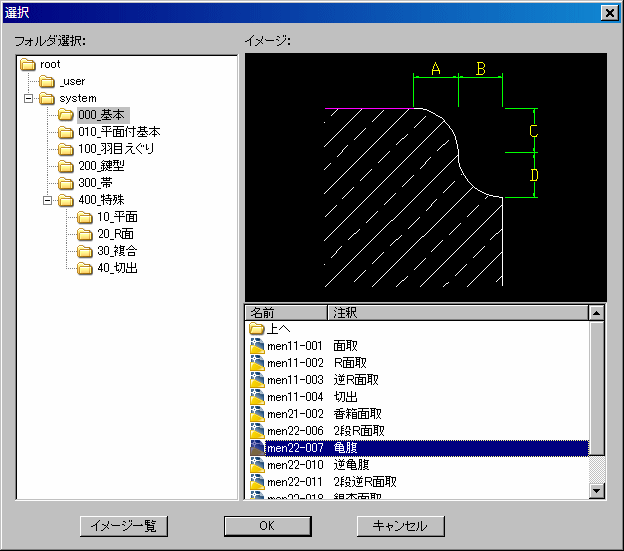Click the men22-007 file icon
624x551 pixels.
pos(257,448)
